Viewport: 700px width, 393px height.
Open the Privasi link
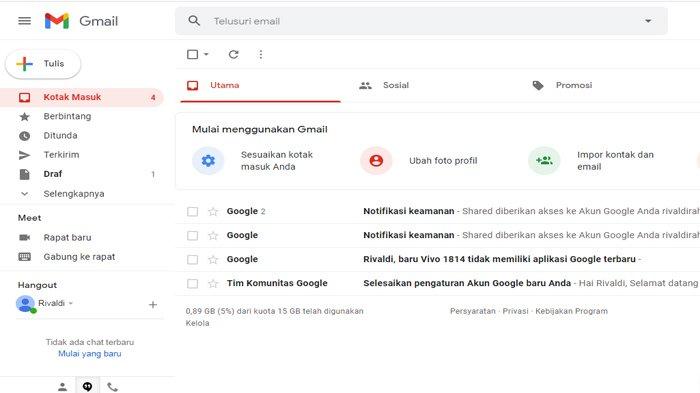(x=515, y=311)
